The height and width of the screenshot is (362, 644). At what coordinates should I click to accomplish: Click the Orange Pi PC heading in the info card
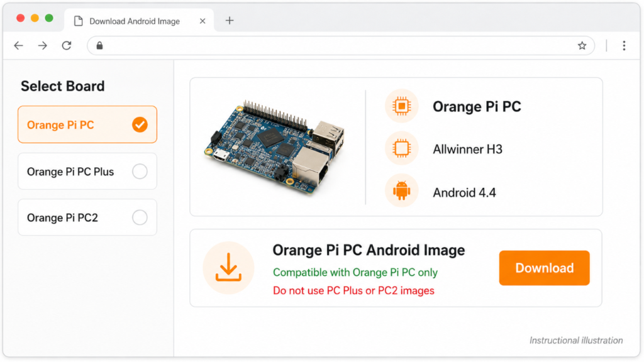[477, 107]
